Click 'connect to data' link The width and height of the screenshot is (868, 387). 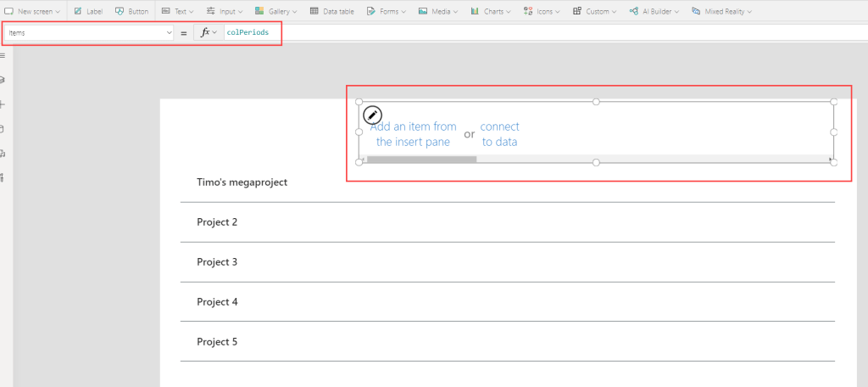[x=499, y=134]
